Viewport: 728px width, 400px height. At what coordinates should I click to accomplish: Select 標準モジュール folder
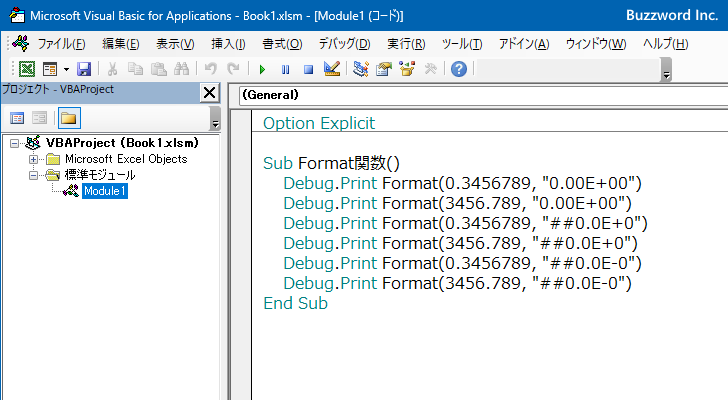coord(100,175)
